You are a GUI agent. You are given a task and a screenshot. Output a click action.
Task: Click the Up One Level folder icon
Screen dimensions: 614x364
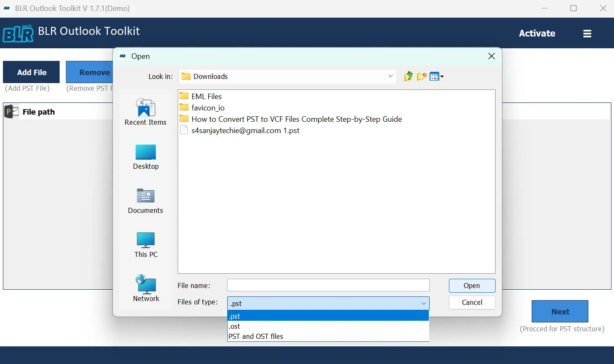408,76
